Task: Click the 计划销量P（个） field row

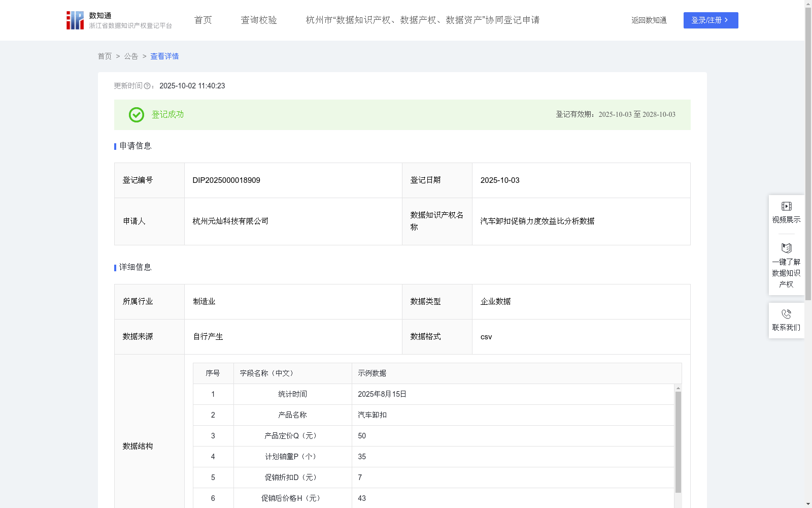Action: click(433, 457)
